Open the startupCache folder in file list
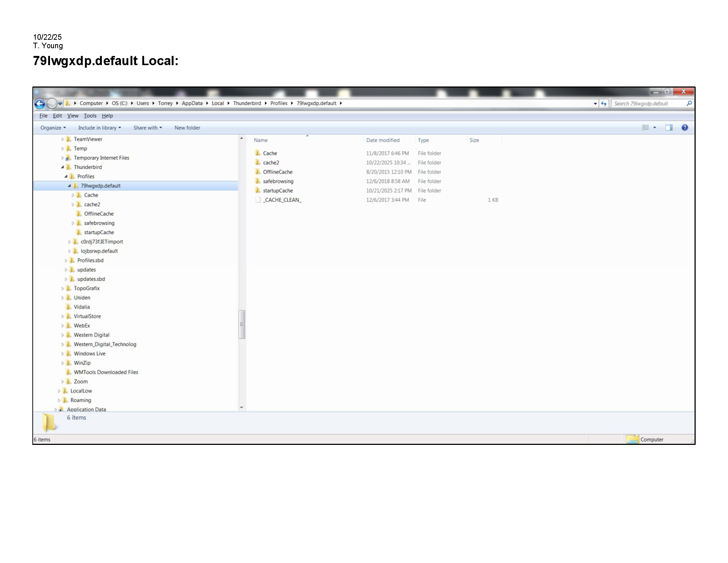The width and height of the screenshot is (728, 563). [x=278, y=191]
